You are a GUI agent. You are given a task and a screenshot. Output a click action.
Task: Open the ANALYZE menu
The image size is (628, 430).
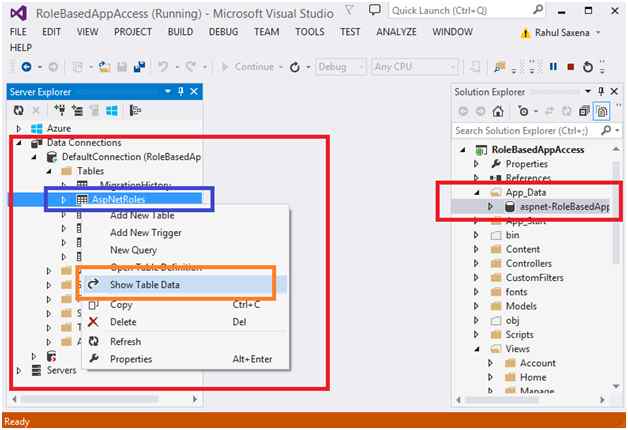(x=396, y=32)
